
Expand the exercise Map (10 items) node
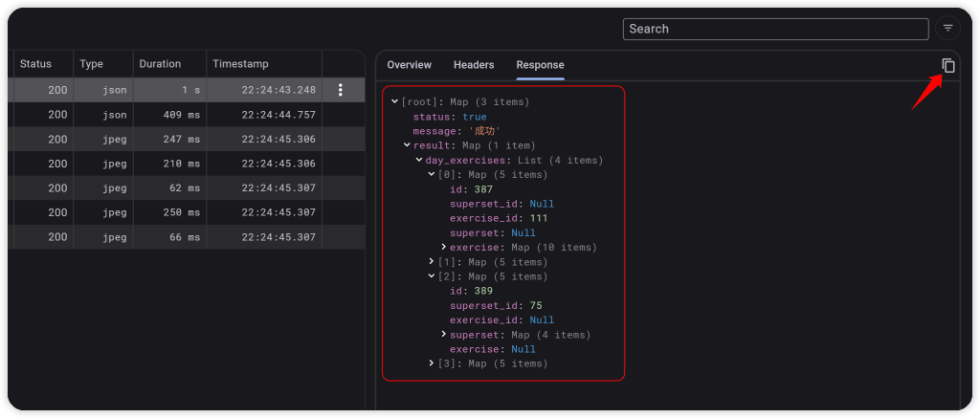444,248
